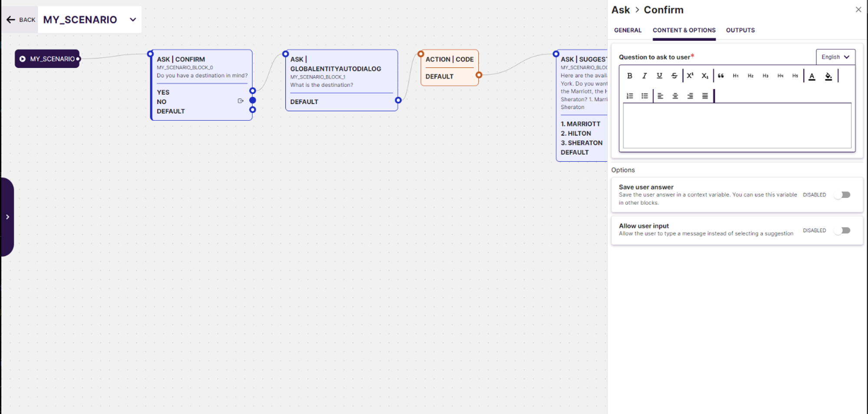Enable the Save user answer toggle
Image resolution: width=868 pixels, height=414 pixels.
click(843, 195)
